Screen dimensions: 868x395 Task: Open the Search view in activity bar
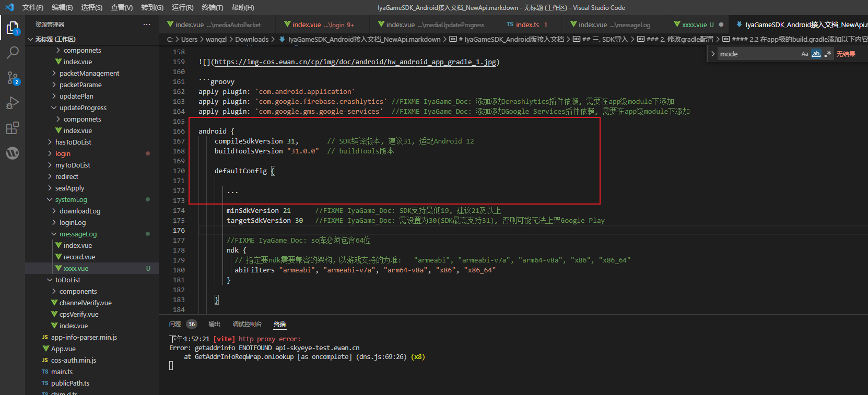coord(13,53)
